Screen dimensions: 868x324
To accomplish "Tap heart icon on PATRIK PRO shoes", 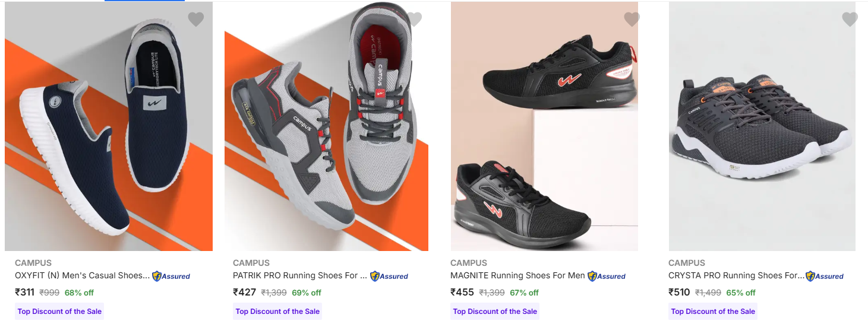I will (x=414, y=20).
